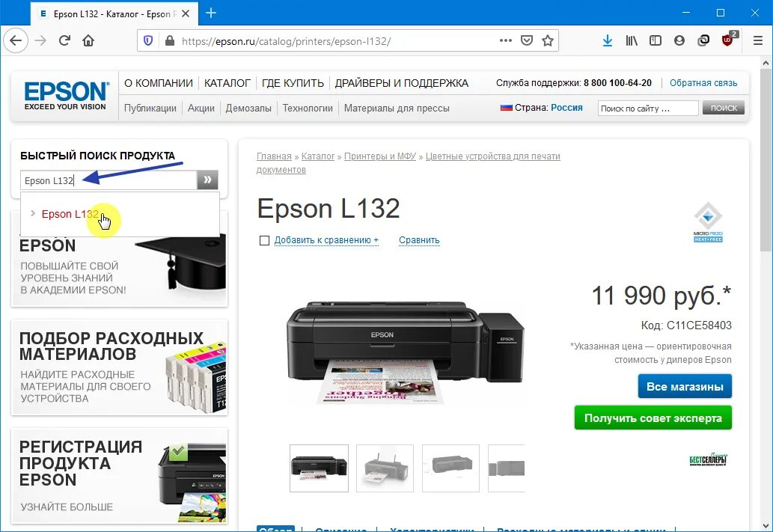Viewport: 773px width, 532px height.
Task: Go back with the browser back arrow
Action: click(x=16, y=40)
